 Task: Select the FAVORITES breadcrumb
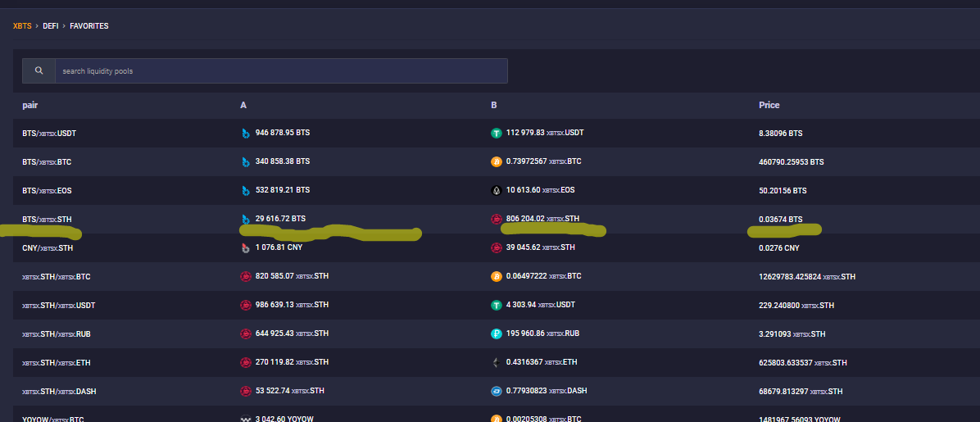click(88, 26)
